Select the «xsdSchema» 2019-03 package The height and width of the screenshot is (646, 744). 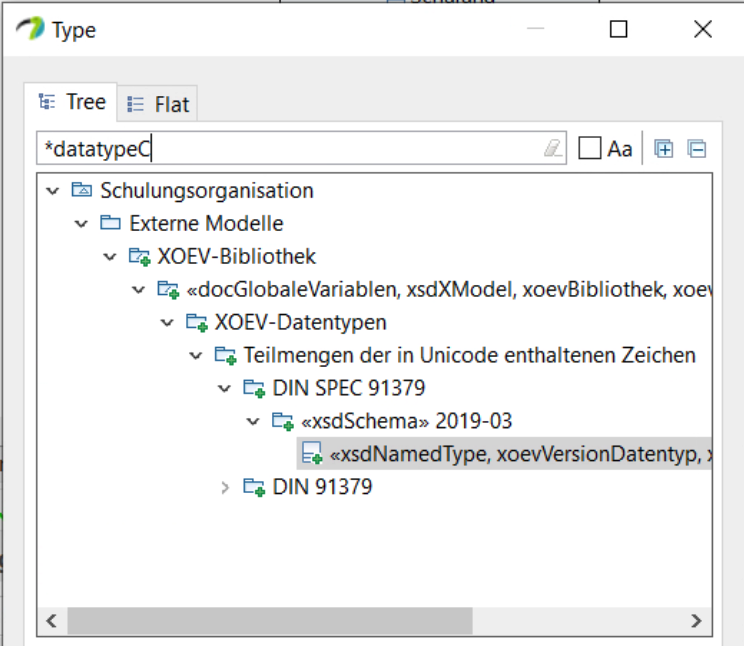(x=407, y=421)
